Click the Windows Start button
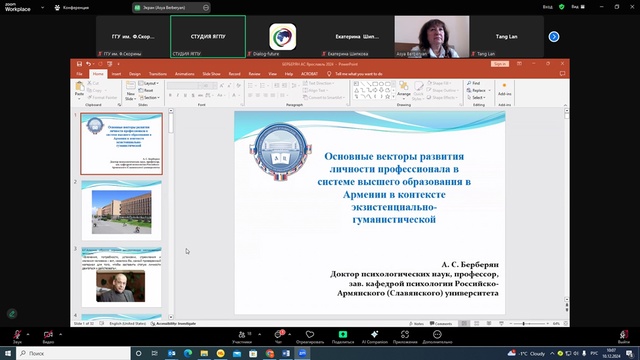The width and height of the screenshot is (640, 360). pos(8,353)
